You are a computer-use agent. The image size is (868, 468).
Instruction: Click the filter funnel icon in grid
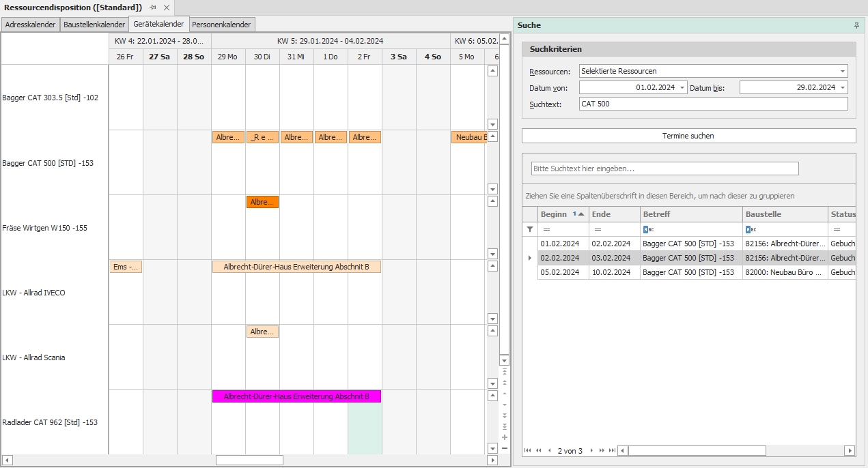click(x=530, y=229)
